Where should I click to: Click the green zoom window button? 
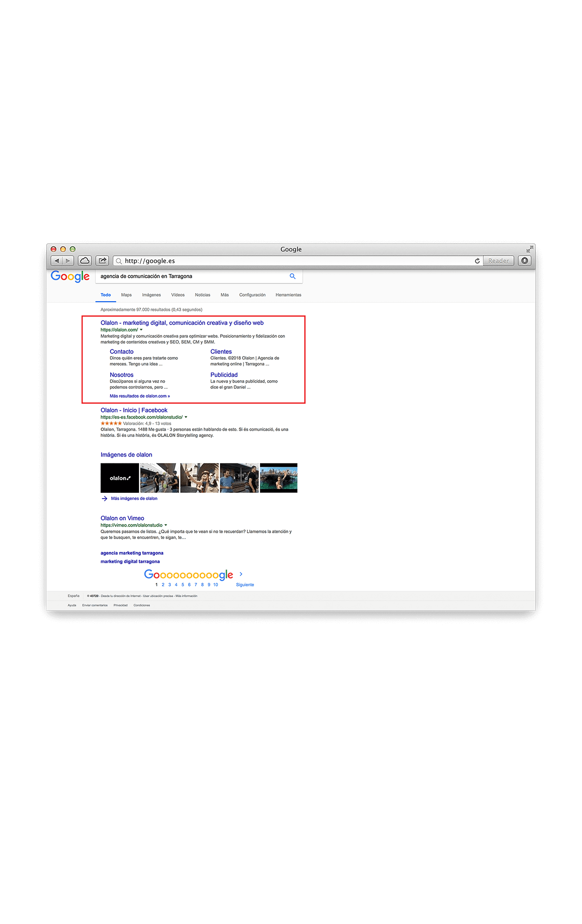click(73, 249)
